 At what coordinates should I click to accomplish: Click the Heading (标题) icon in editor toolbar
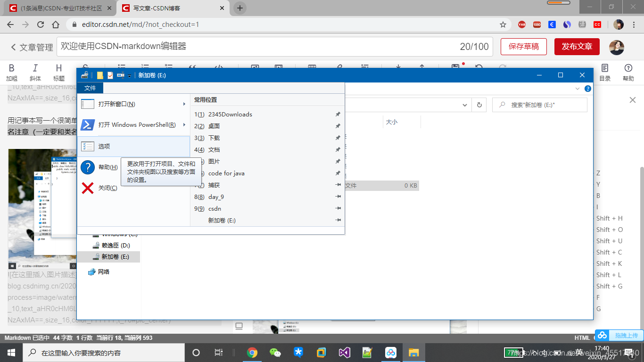(59, 68)
